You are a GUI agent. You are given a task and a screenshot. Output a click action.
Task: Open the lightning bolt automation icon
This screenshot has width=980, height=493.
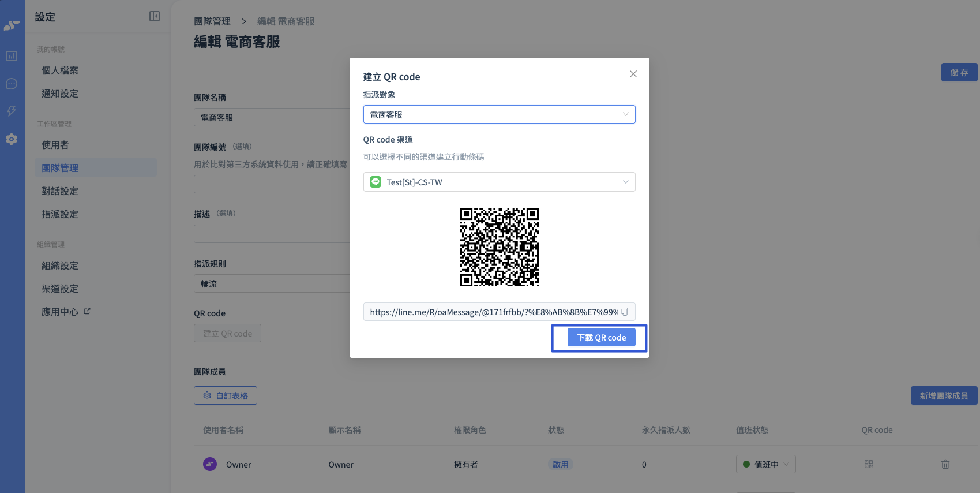tap(12, 111)
